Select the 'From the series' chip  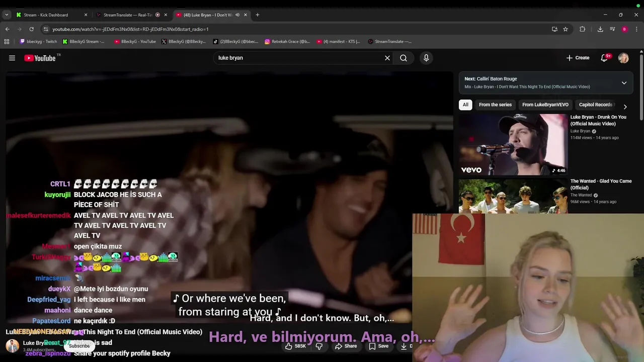[x=495, y=105]
